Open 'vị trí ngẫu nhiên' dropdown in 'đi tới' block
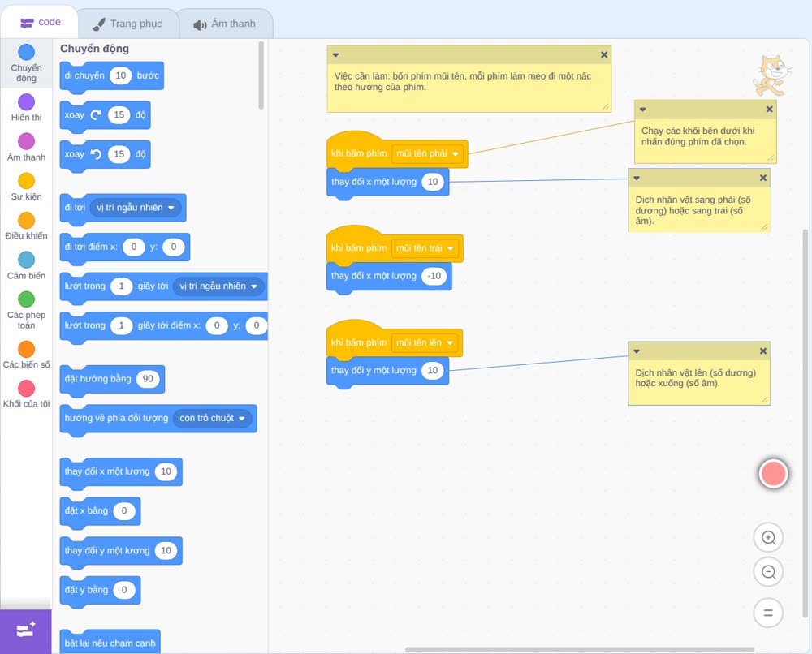Screen dimensions: 812x654 136,208
